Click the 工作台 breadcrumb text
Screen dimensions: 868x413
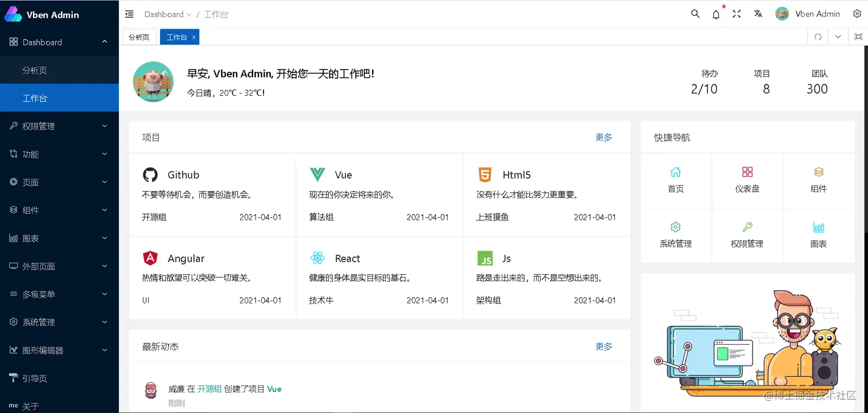[x=216, y=14]
